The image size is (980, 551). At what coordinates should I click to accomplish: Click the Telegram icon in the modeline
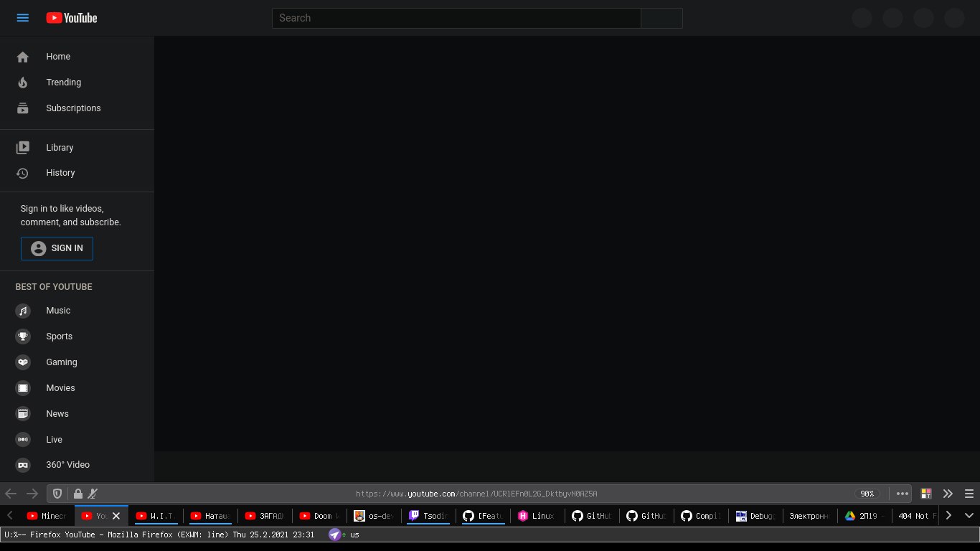click(334, 534)
